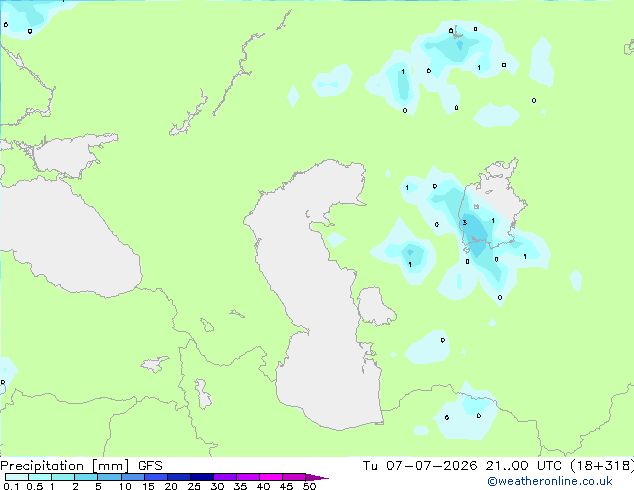
Task: Click the purple arrow tip above 50 mm
Action: point(317,477)
